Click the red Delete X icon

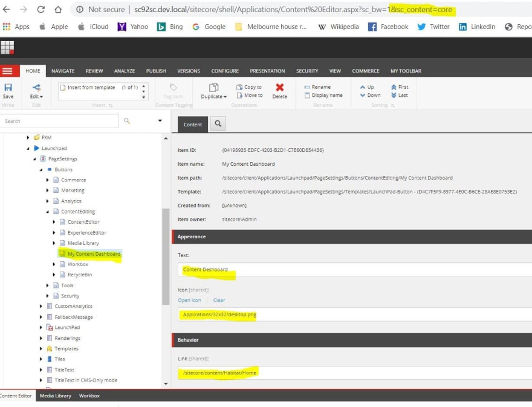click(279, 87)
